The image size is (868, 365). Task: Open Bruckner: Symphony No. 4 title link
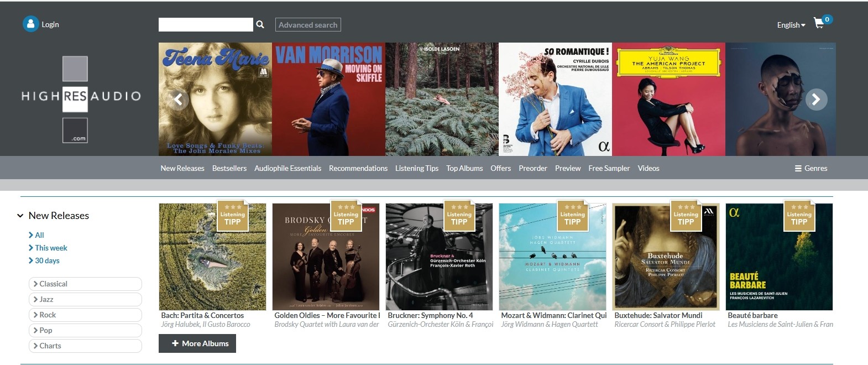pyautogui.click(x=430, y=315)
